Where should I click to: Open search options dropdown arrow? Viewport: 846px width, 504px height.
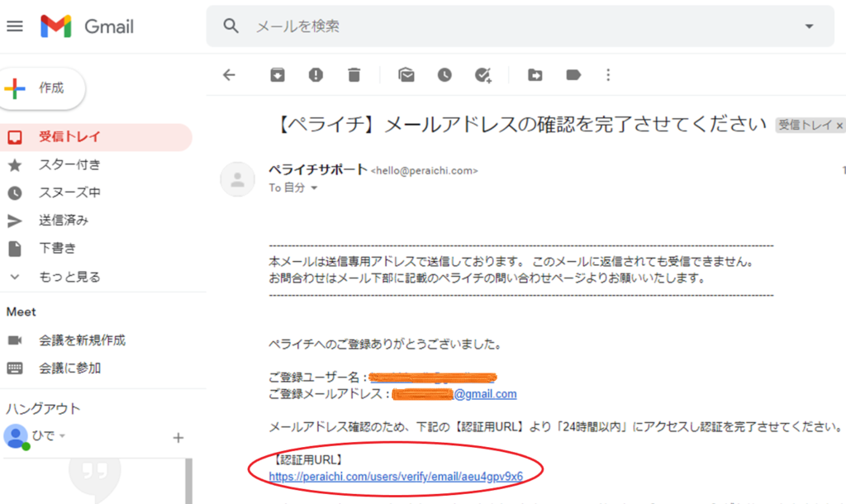(809, 26)
